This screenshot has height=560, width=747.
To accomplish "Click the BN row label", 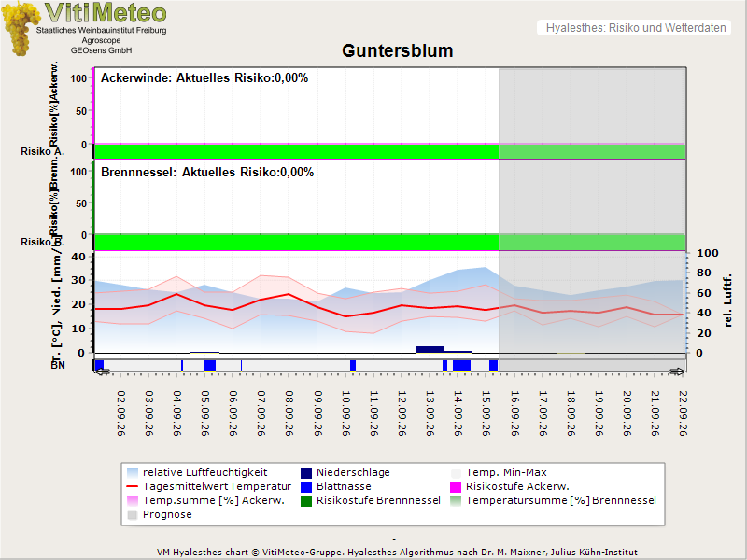I will (58, 365).
